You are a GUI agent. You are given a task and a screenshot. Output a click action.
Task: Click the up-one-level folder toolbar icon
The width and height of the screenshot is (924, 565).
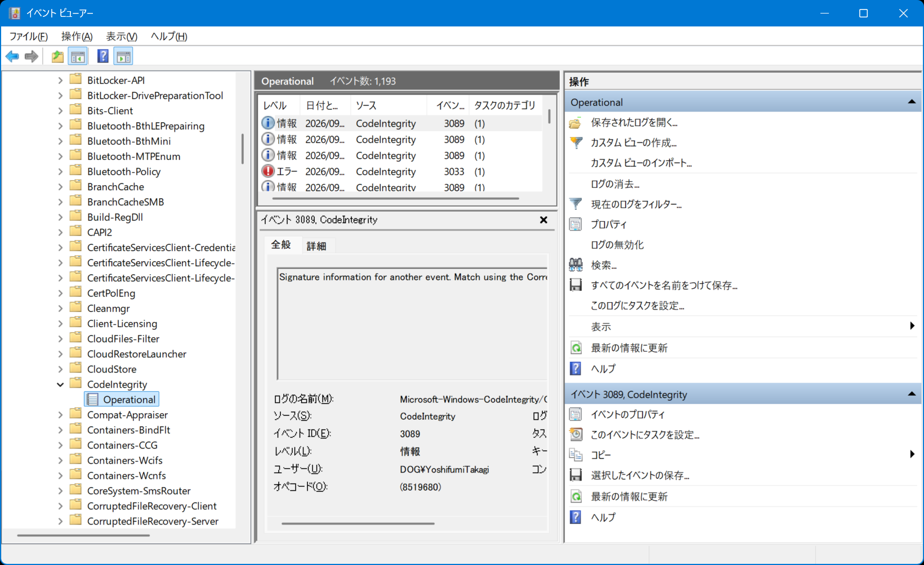coord(57,56)
